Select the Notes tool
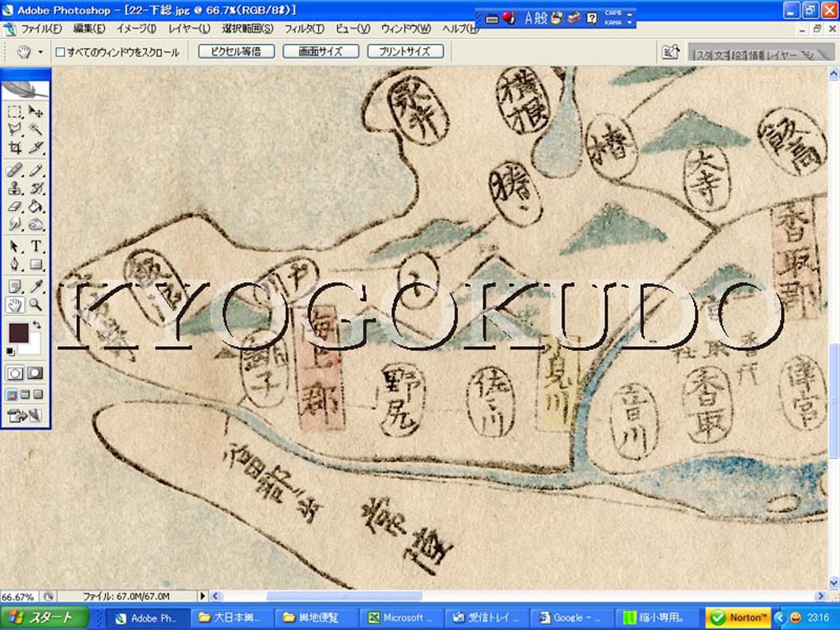Viewport: 840px width, 630px height. tap(15, 287)
